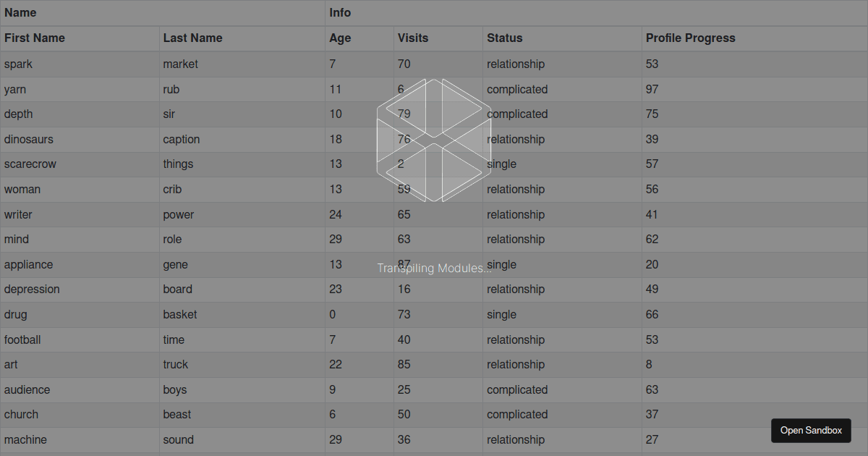Select the row with first name spark
This screenshot has width=868, height=456.
pos(18,64)
